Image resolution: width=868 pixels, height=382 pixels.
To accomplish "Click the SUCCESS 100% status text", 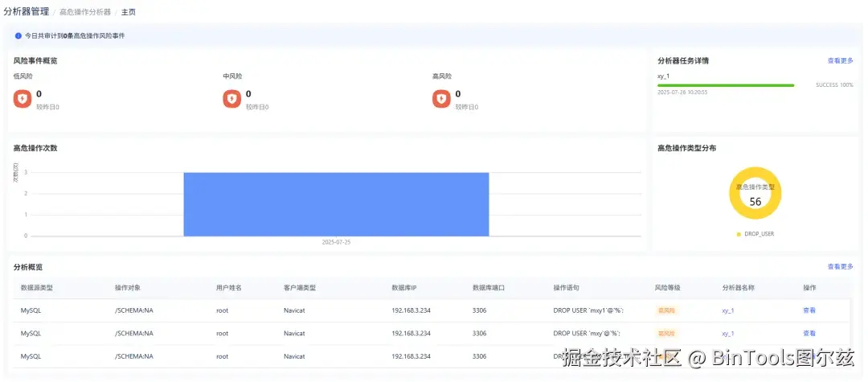I will [834, 85].
